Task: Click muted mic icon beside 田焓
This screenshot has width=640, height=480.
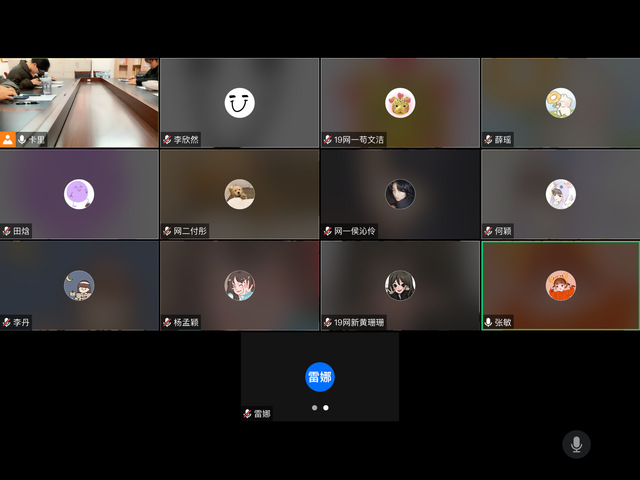Action: click(7, 231)
